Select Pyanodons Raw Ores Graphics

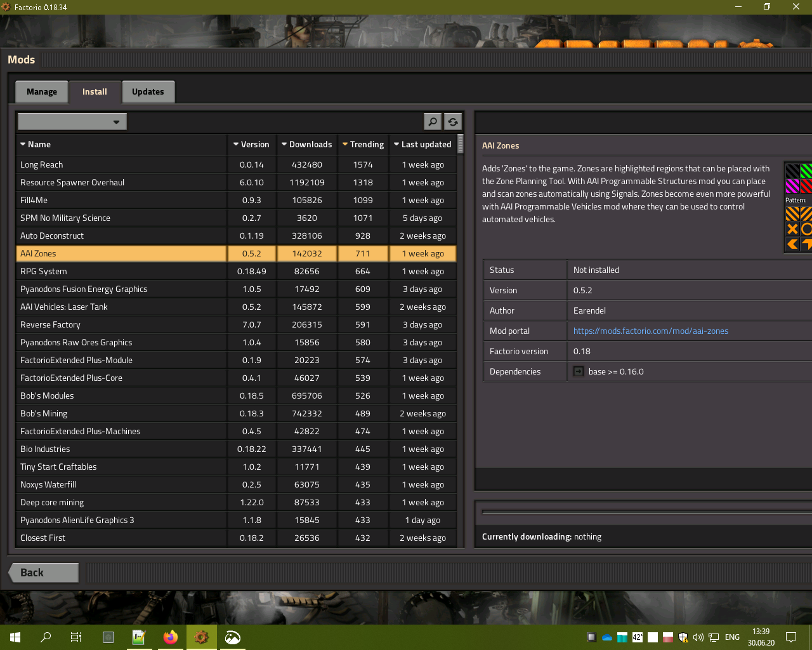coord(236,342)
